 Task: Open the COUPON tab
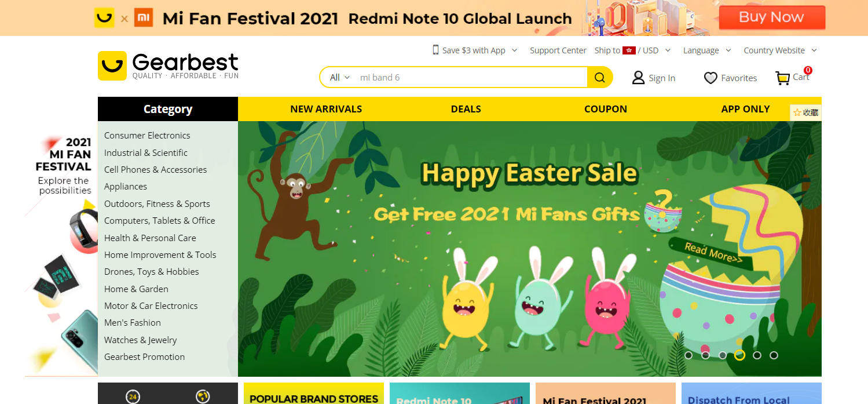point(606,109)
